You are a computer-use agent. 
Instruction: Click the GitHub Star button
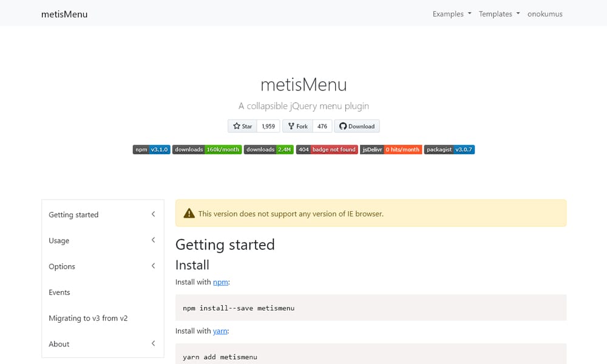coord(242,126)
